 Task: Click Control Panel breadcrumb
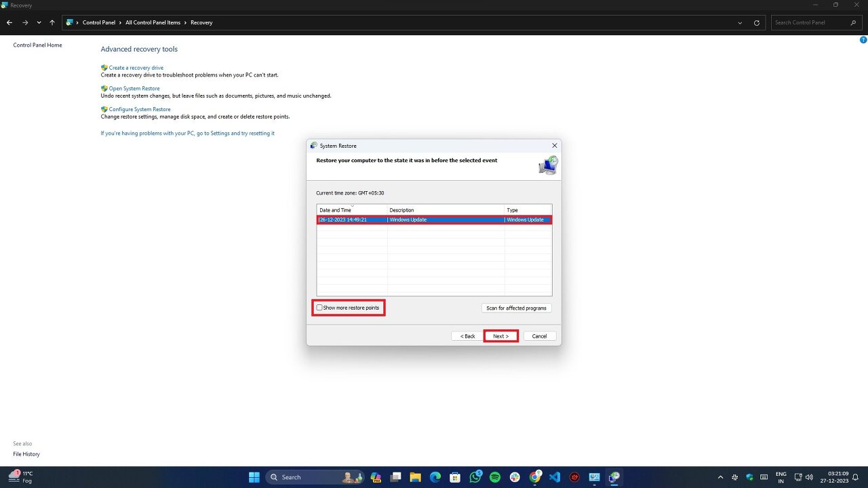[x=99, y=22]
